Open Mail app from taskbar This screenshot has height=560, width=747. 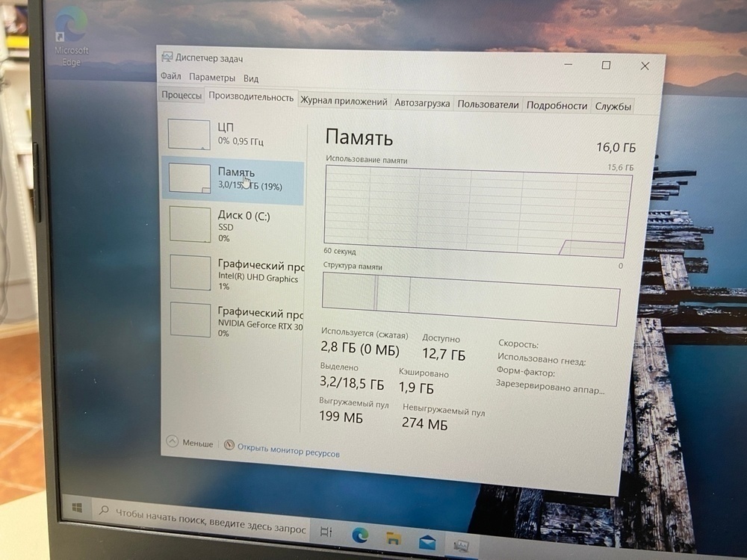[427, 542]
